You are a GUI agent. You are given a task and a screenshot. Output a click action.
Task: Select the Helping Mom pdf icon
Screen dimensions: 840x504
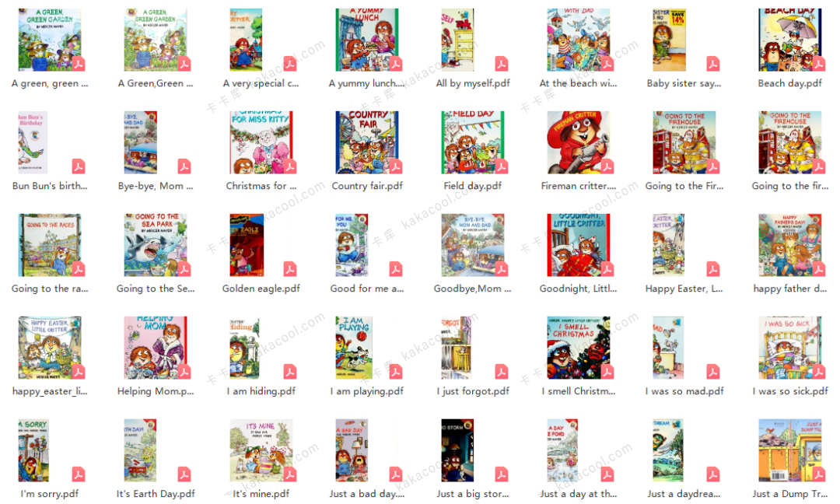[x=156, y=348]
